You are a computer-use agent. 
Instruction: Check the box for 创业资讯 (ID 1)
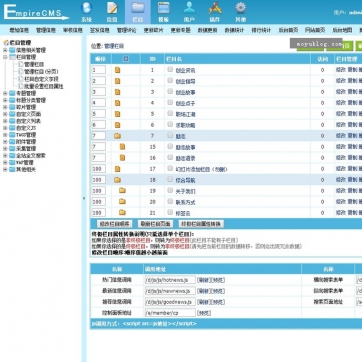(170, 69)
